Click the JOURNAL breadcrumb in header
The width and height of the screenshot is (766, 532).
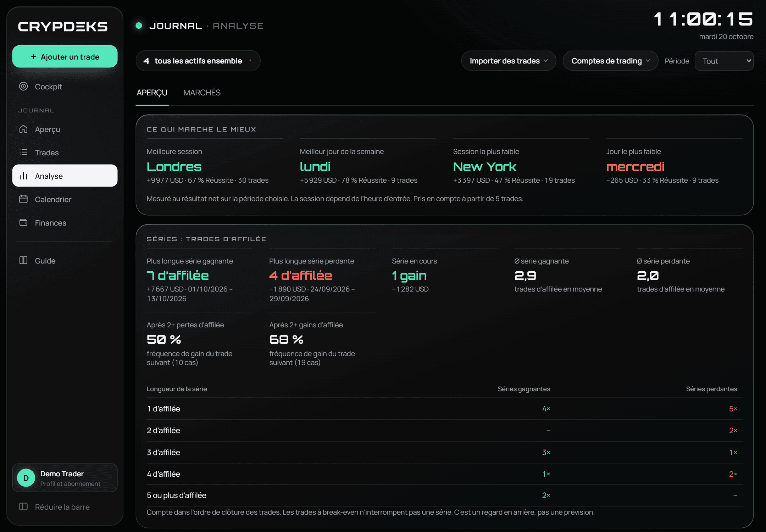point(176,26)
